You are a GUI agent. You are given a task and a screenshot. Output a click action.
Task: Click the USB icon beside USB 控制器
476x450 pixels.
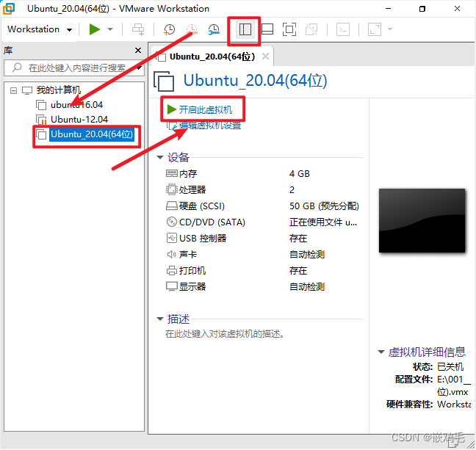tap(171, 238)
